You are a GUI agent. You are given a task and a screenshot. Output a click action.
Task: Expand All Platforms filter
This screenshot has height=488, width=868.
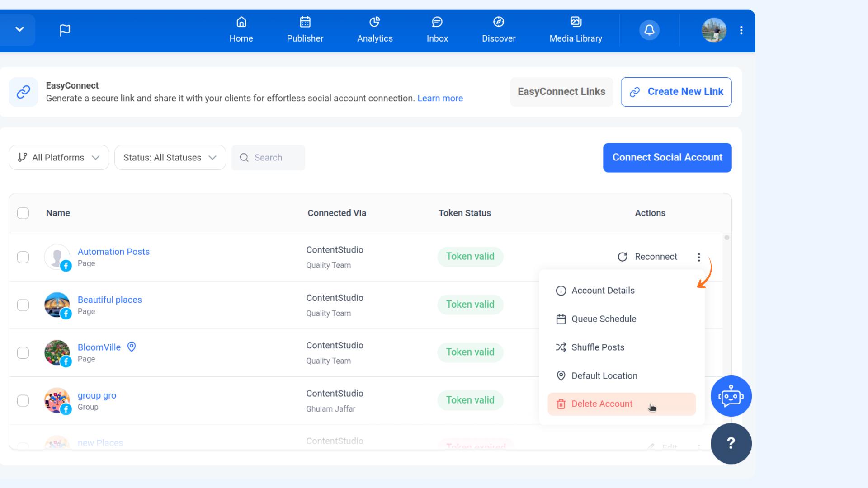tap(59, 158)
